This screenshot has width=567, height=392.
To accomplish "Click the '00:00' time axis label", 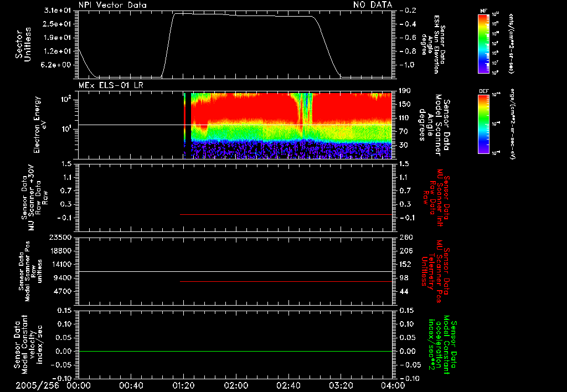I will point(79,385).
